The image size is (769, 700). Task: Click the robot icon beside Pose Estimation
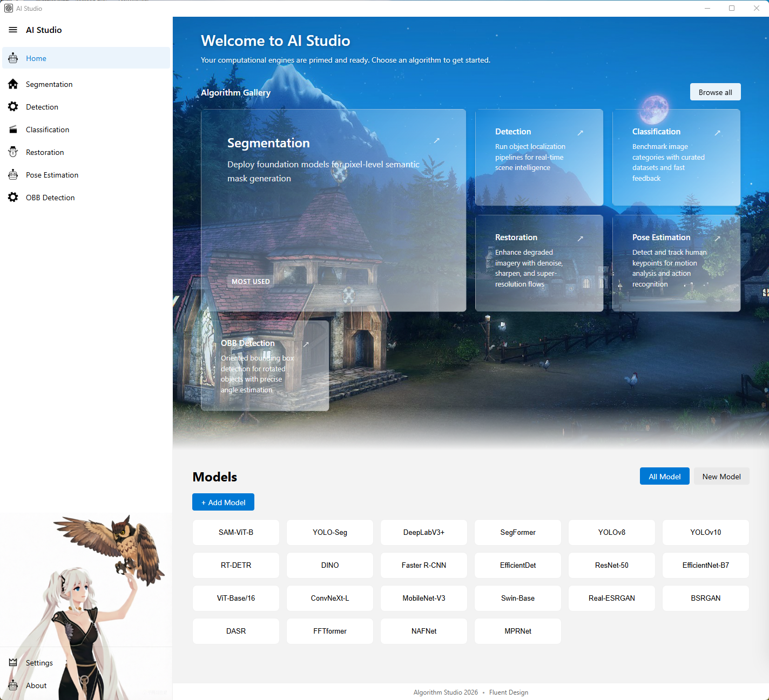pyautogui.click(x=13, y=175)
